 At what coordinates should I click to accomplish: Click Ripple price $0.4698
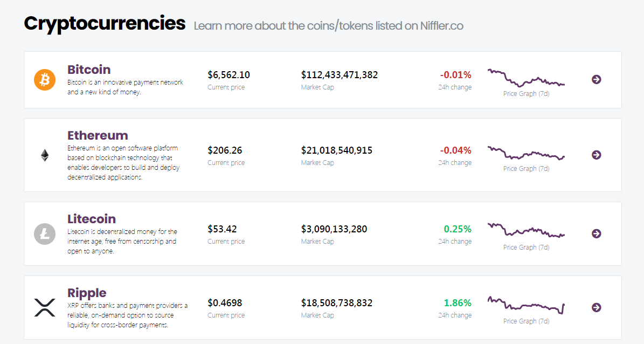225,303
